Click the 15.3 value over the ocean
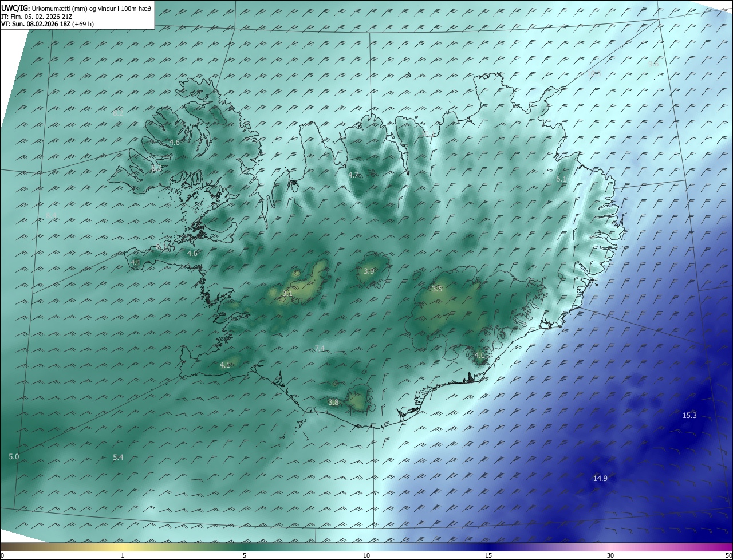The width and height of the screenshot is (733, 560). pos(689,415)
